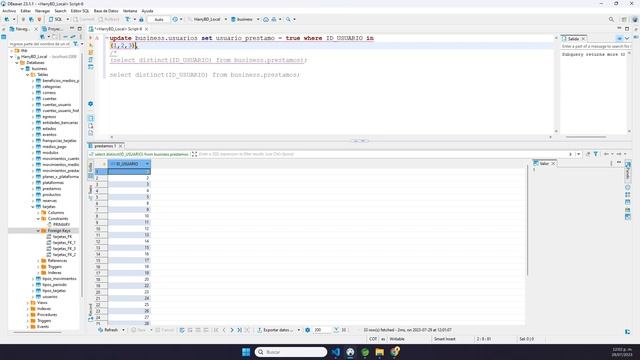Click the SQL editor toolbar button
The image size is (640, 360).
coord(56,19)
